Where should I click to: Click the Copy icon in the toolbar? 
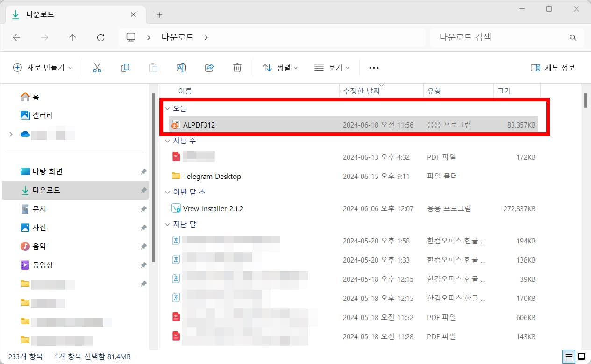[125, 67]
